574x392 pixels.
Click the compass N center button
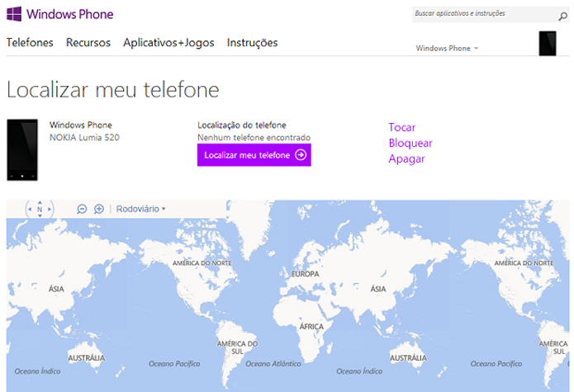tap(40, 209)
